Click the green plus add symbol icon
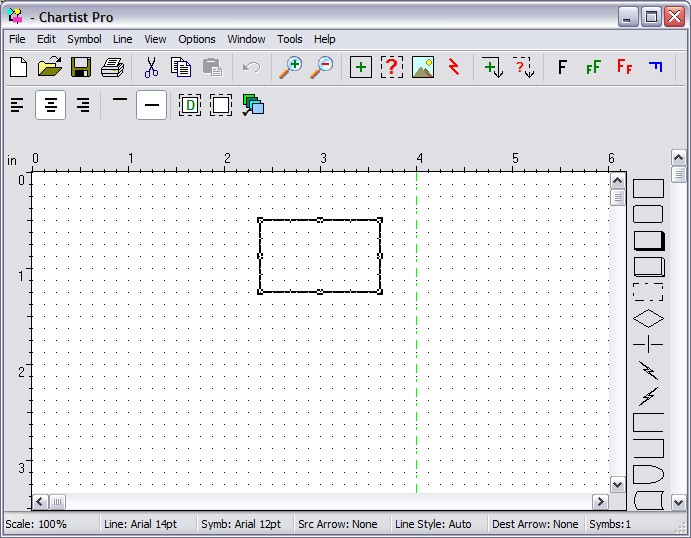This screenshot has width=691, height=538. 361,68
